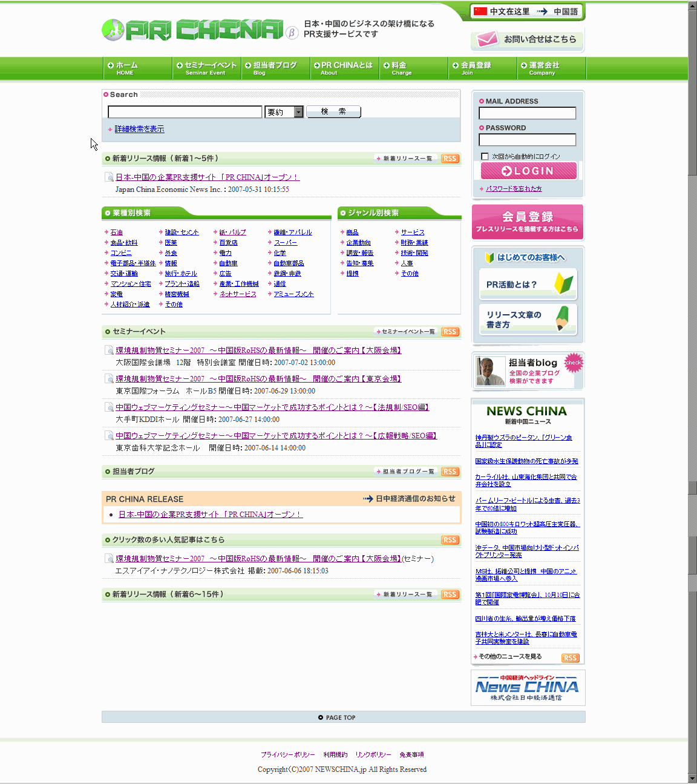Select the 商品 genre category
Viewport: 697px width, 784px height.
352,232
